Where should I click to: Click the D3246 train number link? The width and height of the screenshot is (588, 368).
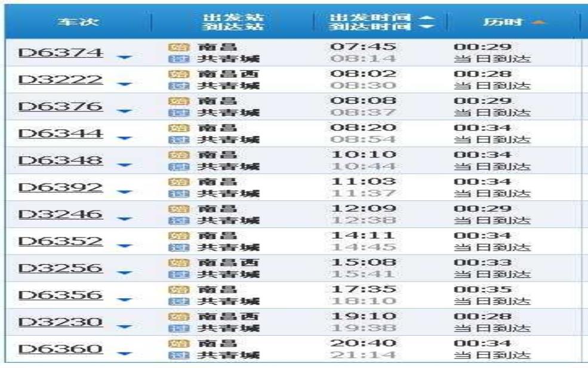click(x=60, y=214)
